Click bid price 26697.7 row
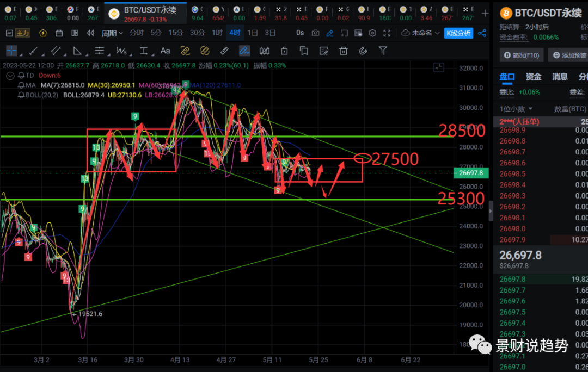588x372 pixels. [541, 290]
